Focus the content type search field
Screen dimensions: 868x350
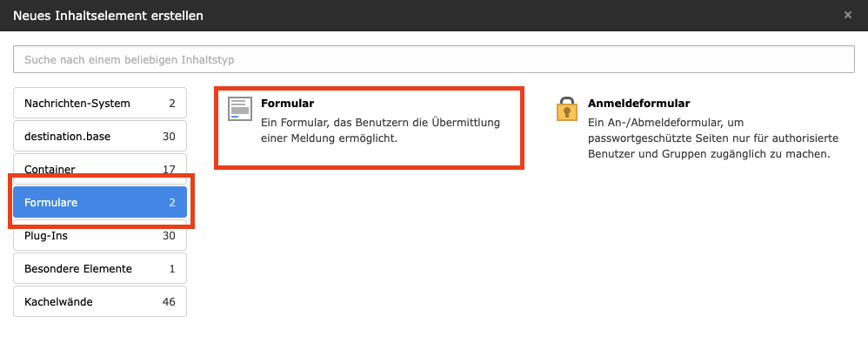433,59
